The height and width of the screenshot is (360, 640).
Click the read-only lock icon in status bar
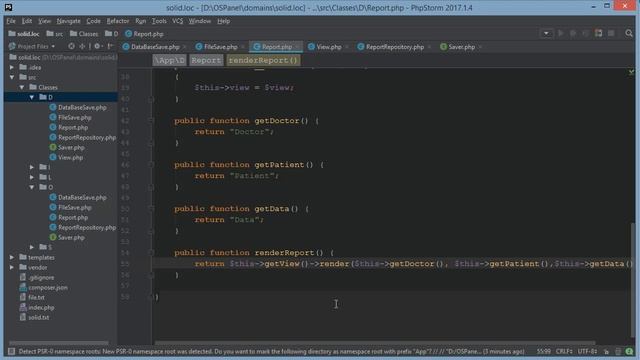(x=607, y=351)
